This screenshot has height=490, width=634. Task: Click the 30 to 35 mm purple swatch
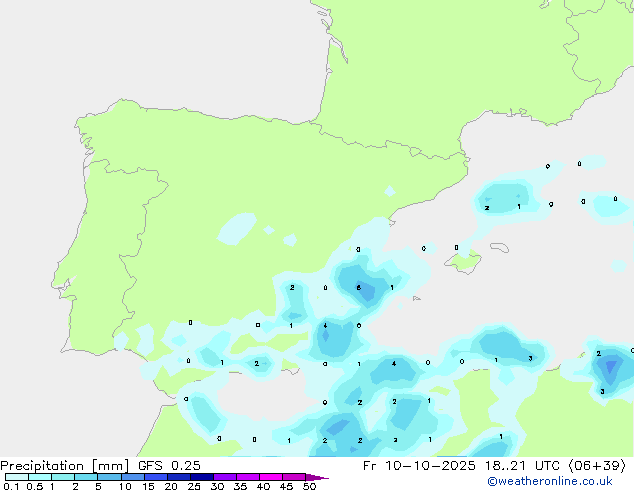coord(225,477)
